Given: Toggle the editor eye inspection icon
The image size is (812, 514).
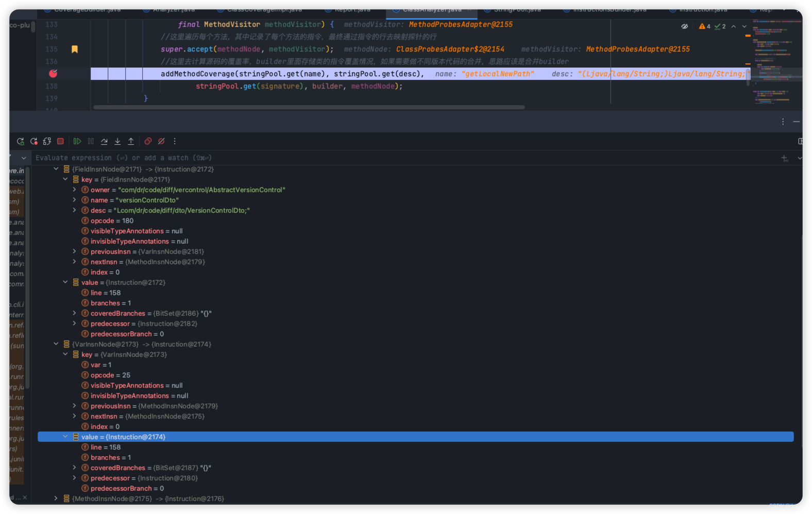Looking at the screenshot, I should click(685, 26).
